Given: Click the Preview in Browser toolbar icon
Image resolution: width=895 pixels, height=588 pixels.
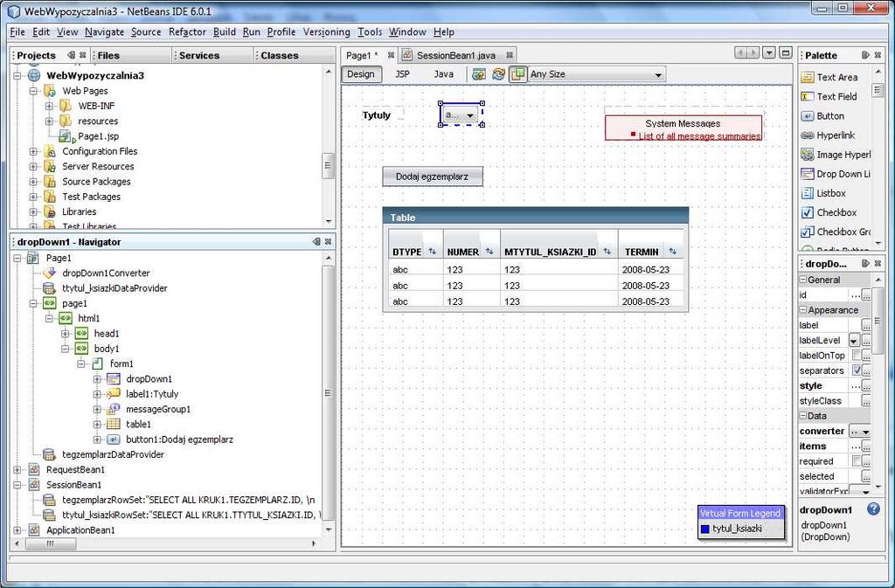Looking at the screenshot, I should click(x=479, y=74).
